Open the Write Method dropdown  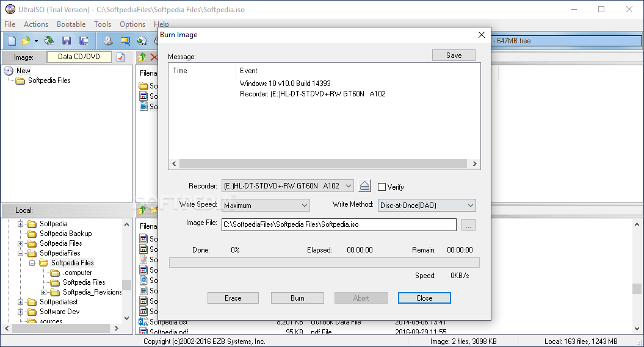pos(471,206)
